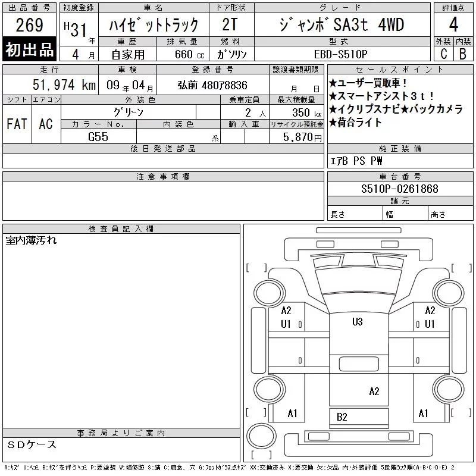Select the 後日発送部品 header

(x=163, y=148)
